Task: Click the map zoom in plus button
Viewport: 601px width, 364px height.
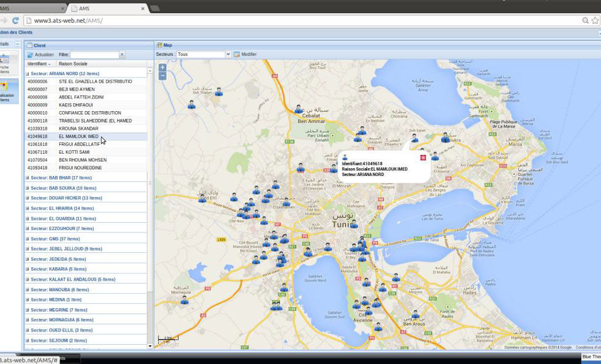Action: click(162, 67)
